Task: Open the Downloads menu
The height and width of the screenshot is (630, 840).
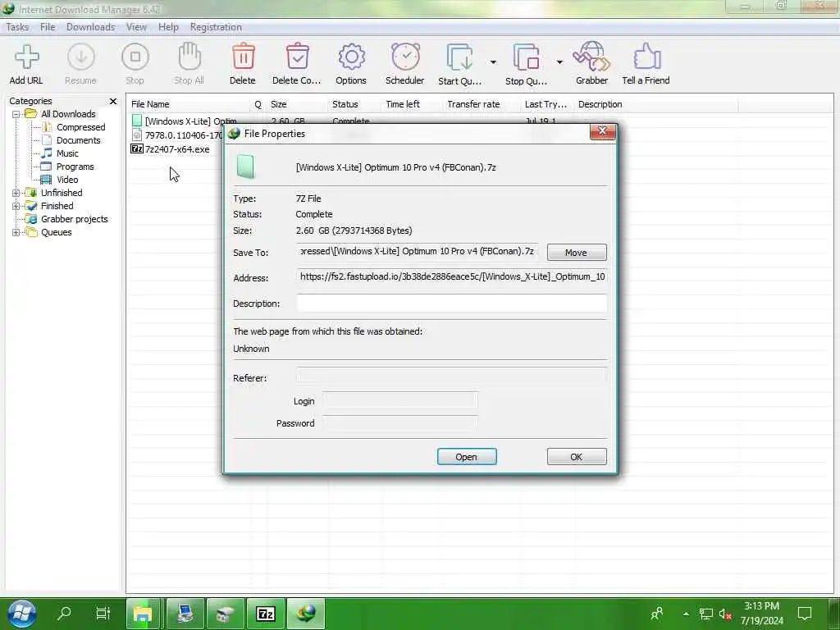Action: 90,27
